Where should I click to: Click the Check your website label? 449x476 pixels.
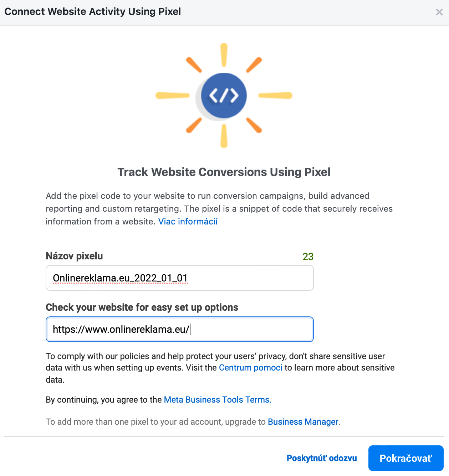click(x=142, y=307)
